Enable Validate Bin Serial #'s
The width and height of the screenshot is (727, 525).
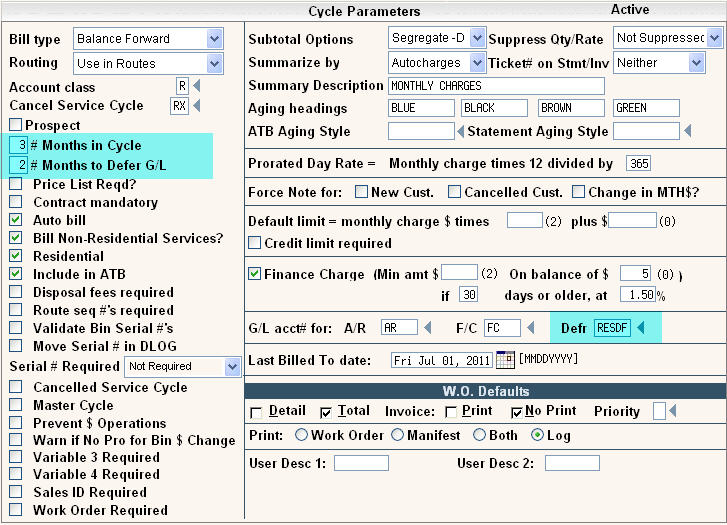[15, 328]
